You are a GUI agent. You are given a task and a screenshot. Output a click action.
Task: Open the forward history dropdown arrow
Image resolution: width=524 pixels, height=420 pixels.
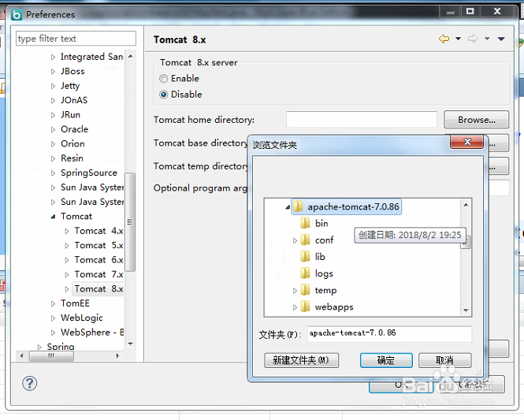click(x=487, y=39)
